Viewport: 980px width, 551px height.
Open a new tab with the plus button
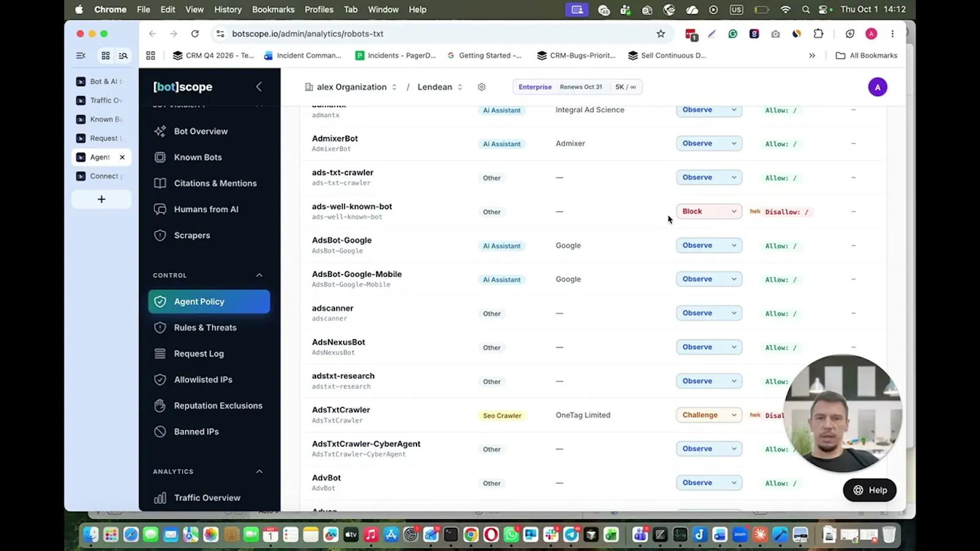(x=101, y=199)
